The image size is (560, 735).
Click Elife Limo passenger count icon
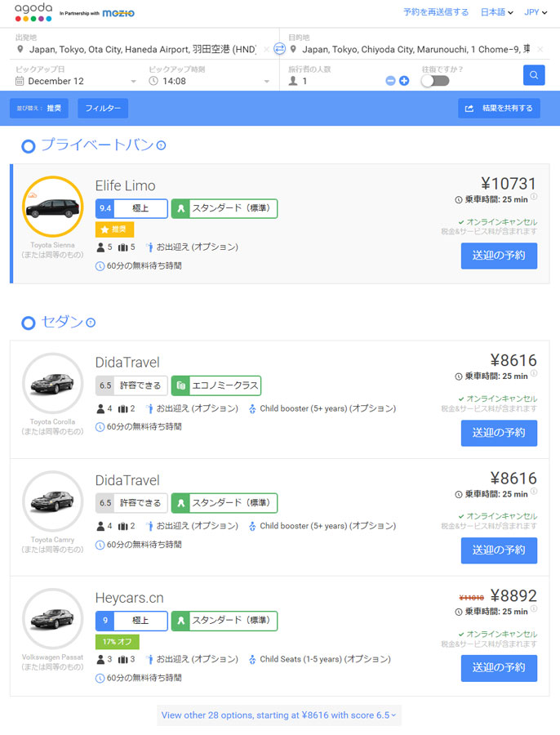[100, 247]
